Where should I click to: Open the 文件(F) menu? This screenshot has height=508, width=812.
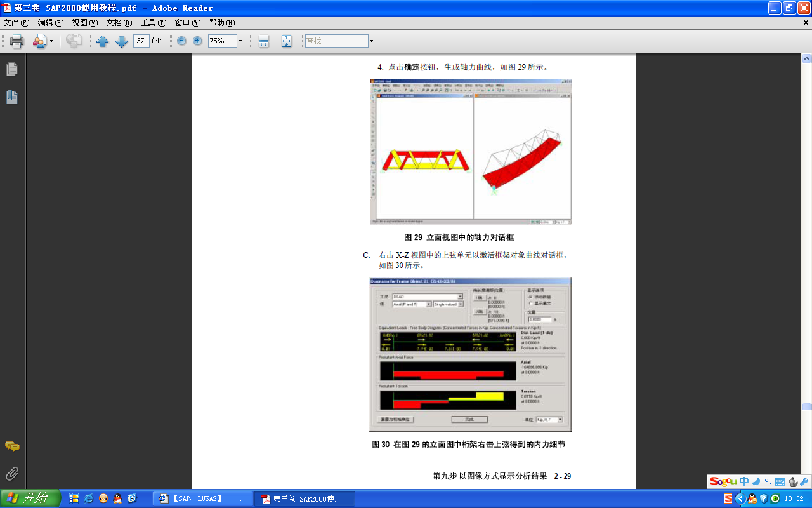click(x=16, y=23)
